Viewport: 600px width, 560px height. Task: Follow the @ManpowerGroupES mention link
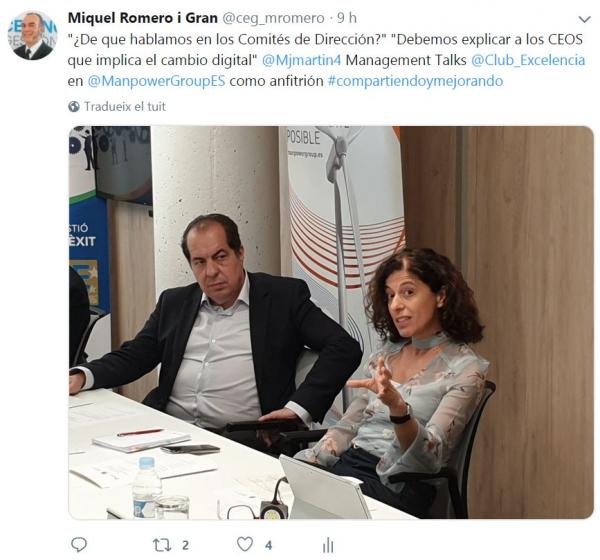[157, 81]
